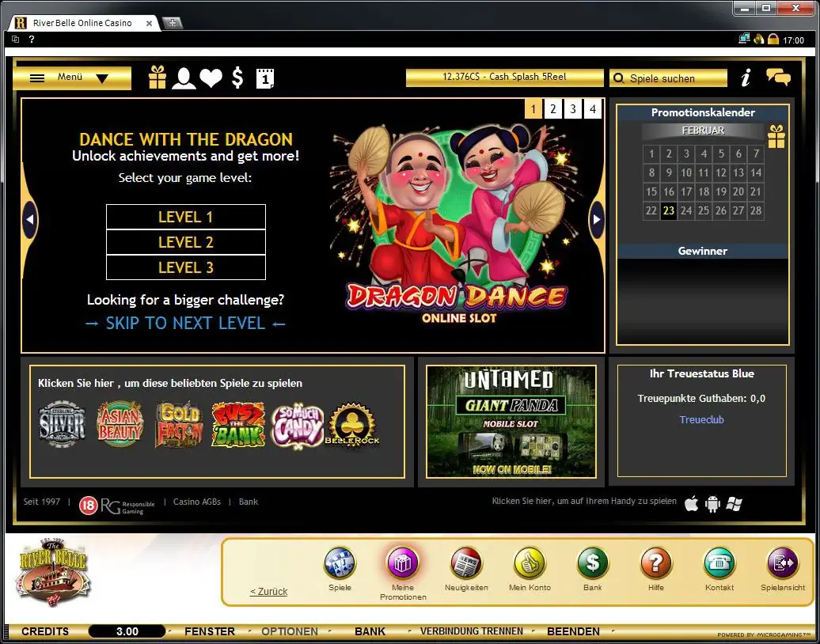Open the Menü dropdown
This screenshot has width=820, height=644.
tap(72, 78)
